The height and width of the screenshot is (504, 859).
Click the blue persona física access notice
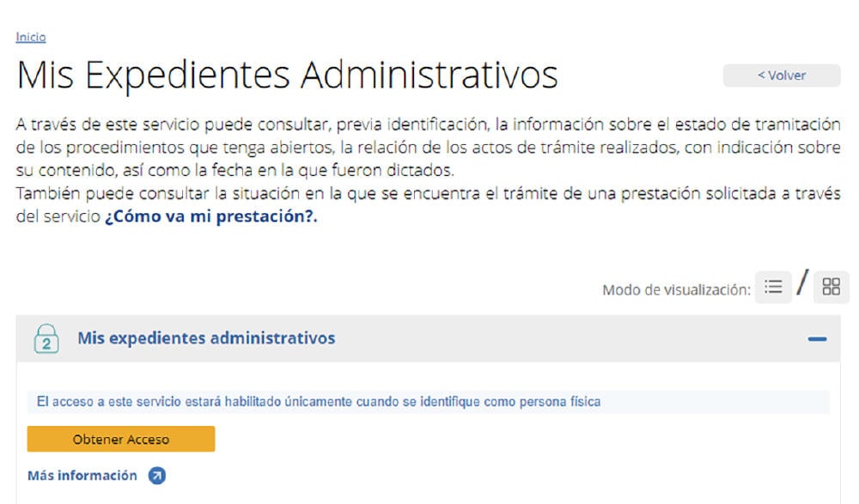tap(319, 402)
